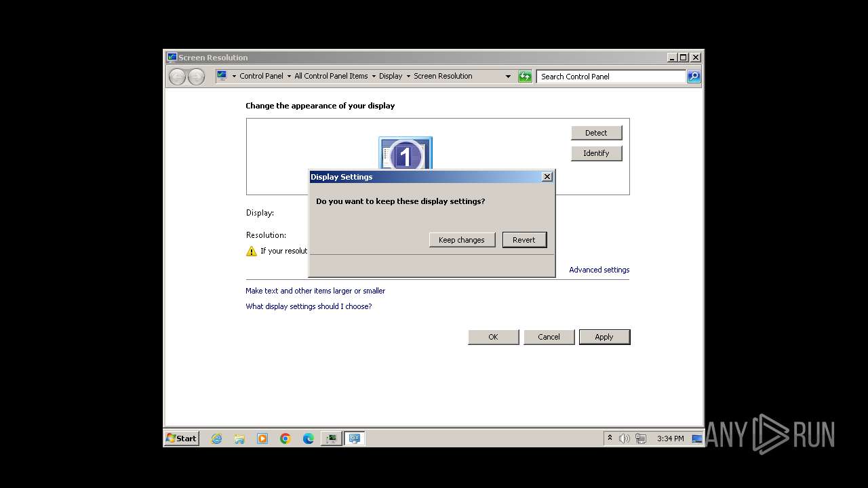Open Windows Media Player from taskbar
The width and height of the screenshot is (868, 488).
262,439
